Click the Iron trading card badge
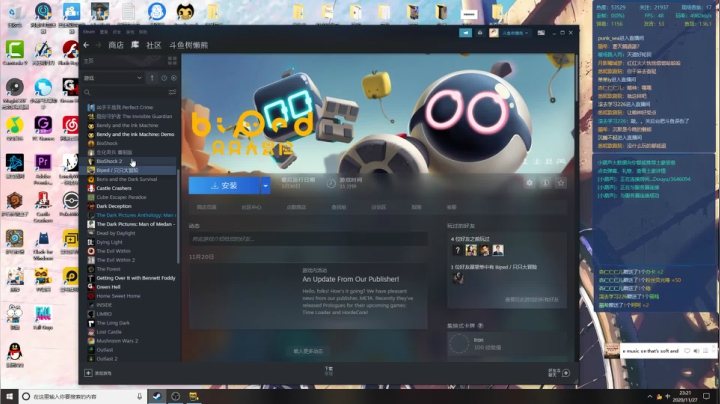This screenshot has height=404, width=720. [459, 343]
